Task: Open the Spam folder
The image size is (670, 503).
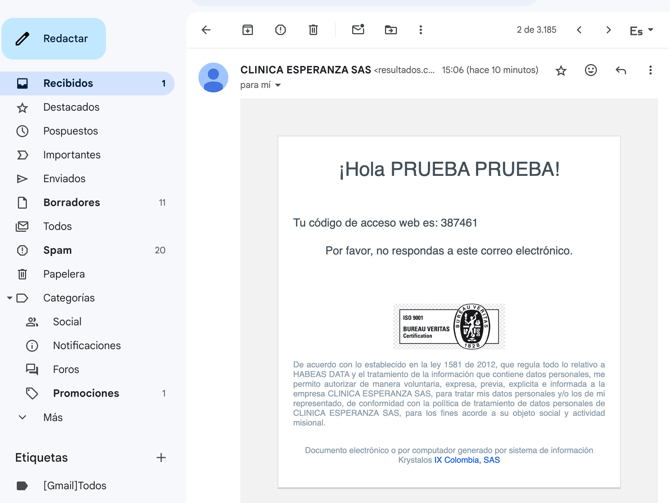Action: point(57,250)
